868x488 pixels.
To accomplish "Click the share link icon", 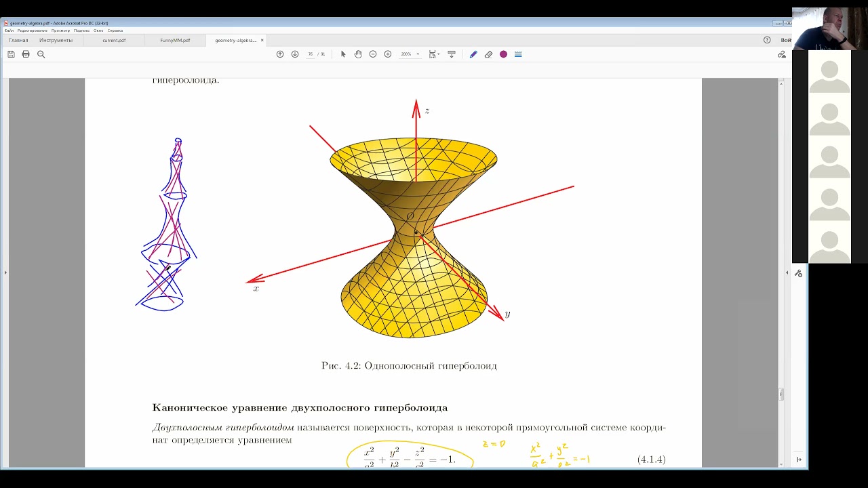I will (782, 54).
